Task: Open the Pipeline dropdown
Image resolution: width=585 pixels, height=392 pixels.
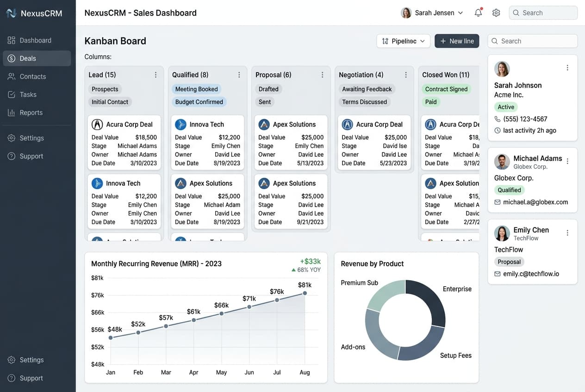Action: (404, 41)
